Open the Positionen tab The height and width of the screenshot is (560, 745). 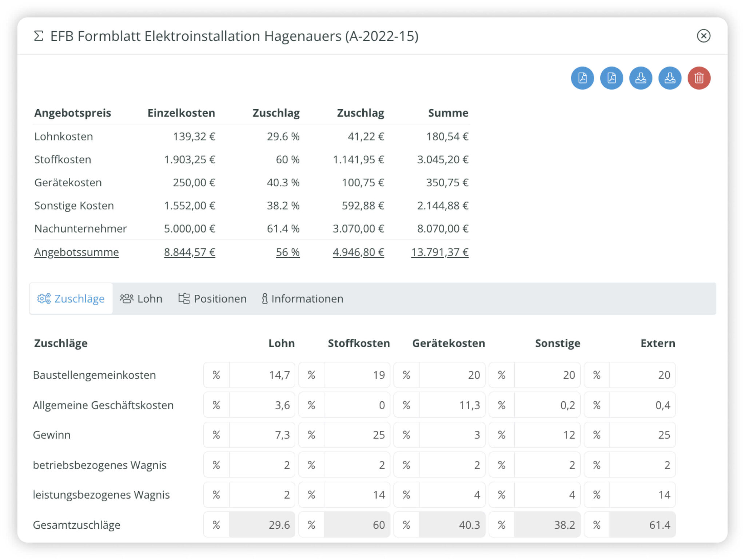pyautogui.click(x=212, y=299)
